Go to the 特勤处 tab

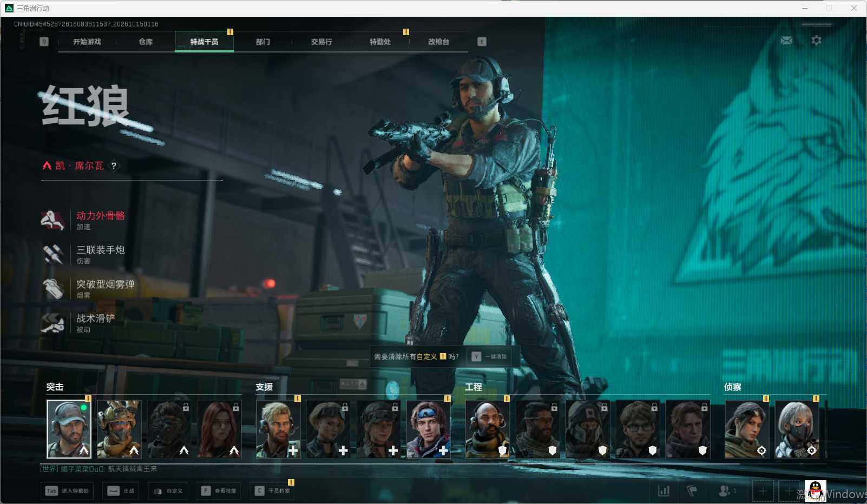point(380,42)
